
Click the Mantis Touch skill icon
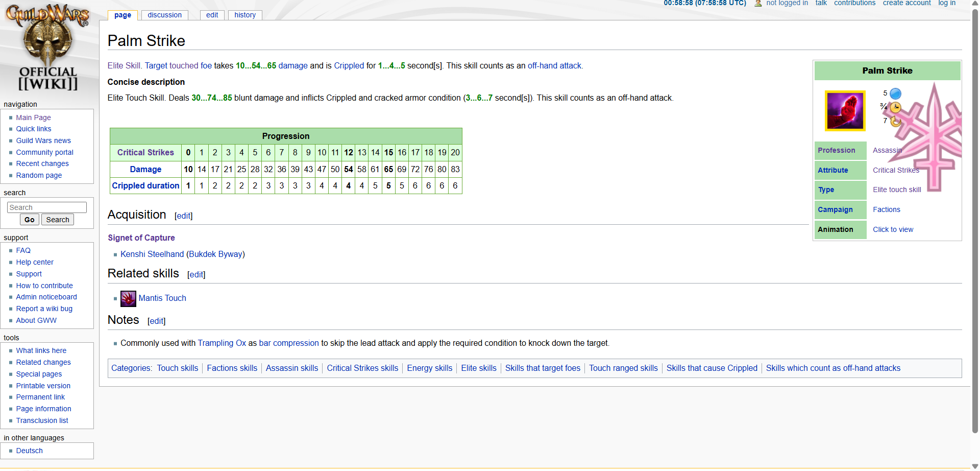pyautogui.click(x=128, y=298)
